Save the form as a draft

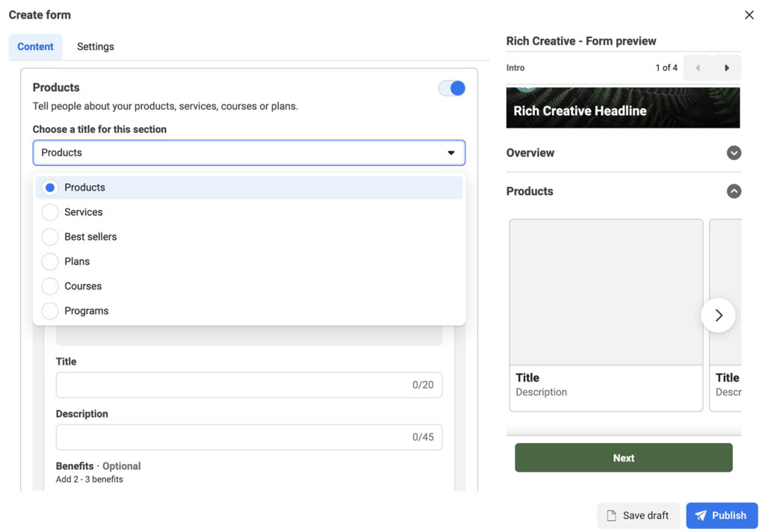638,515
